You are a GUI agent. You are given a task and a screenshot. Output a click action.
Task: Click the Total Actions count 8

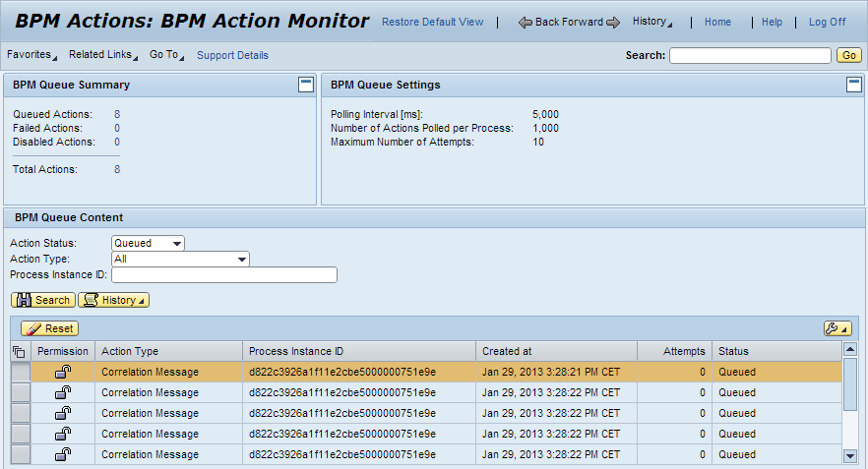117,169
